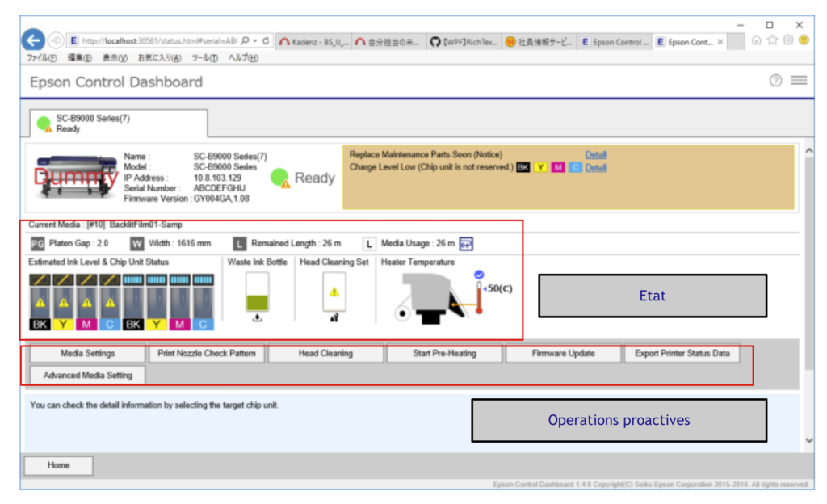Click the page scrollbar up arrow
Viewport: 827px width, 504px height.
click(x=809, y=151)
